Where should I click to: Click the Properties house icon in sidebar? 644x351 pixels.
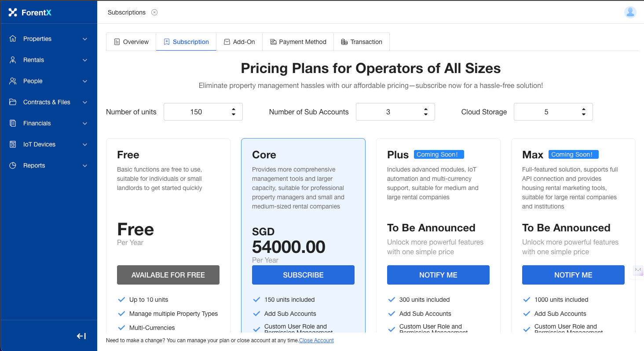13,39
